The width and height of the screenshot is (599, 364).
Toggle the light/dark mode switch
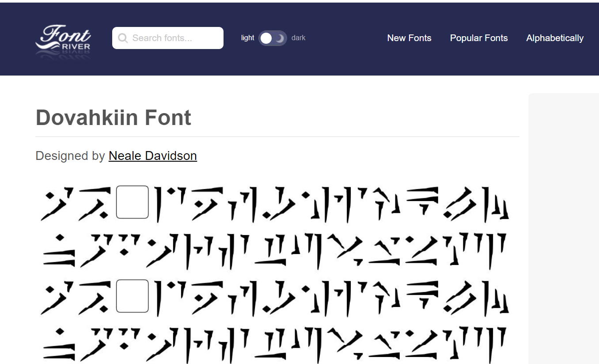[273, 38]
